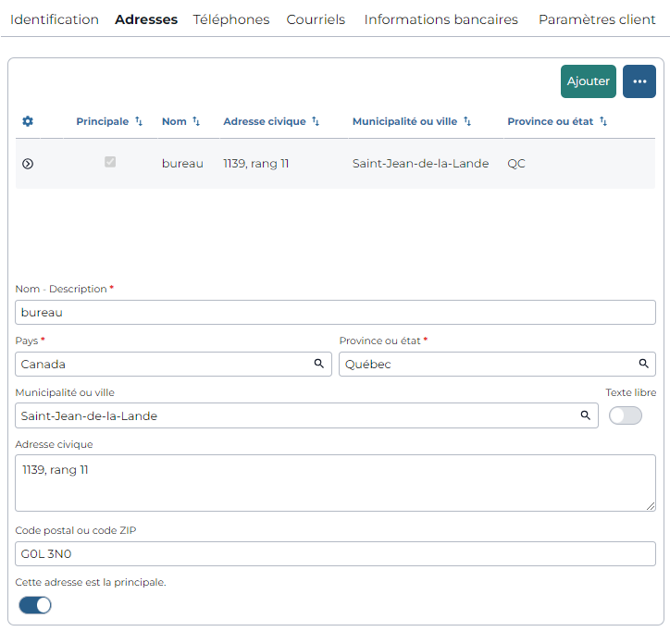Open the Province Québec lookup field
The width and height of the screenshot is (670, 644).
click(x=497, y=364)
